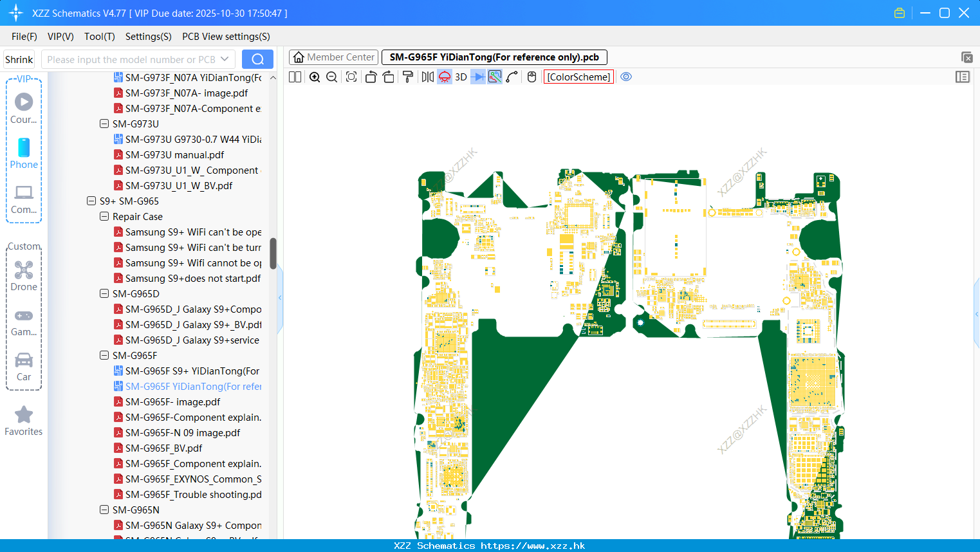Mirror the PCB view horizontally
This screenshot has height=552, width=980.
(x=428, y=77)
